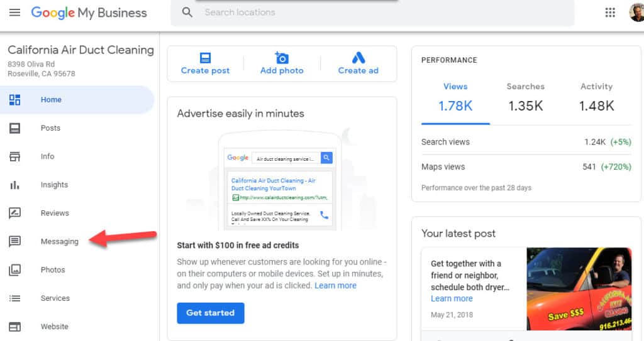644x341 pixels.
Task: Click the Maps views row
Action: coord(526,166)
